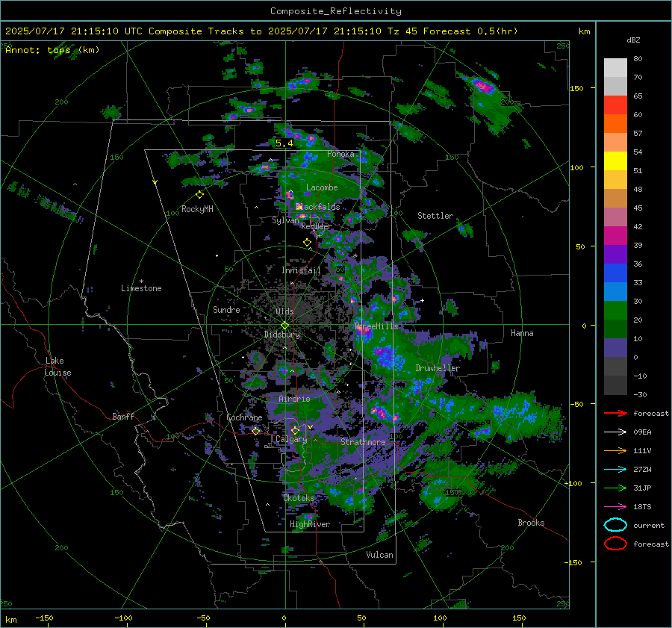Click the Banff label on map
Screen dimensions: 672x628
pyautogui.click(x=123, y=416)
